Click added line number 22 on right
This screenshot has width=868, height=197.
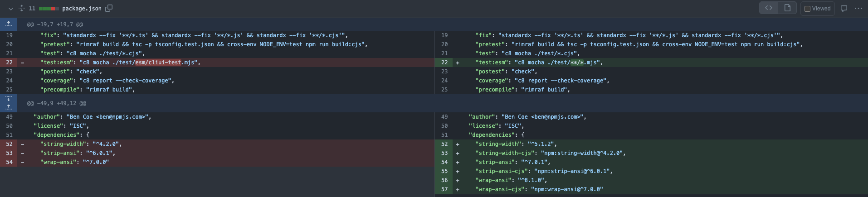tap(444, 62)
